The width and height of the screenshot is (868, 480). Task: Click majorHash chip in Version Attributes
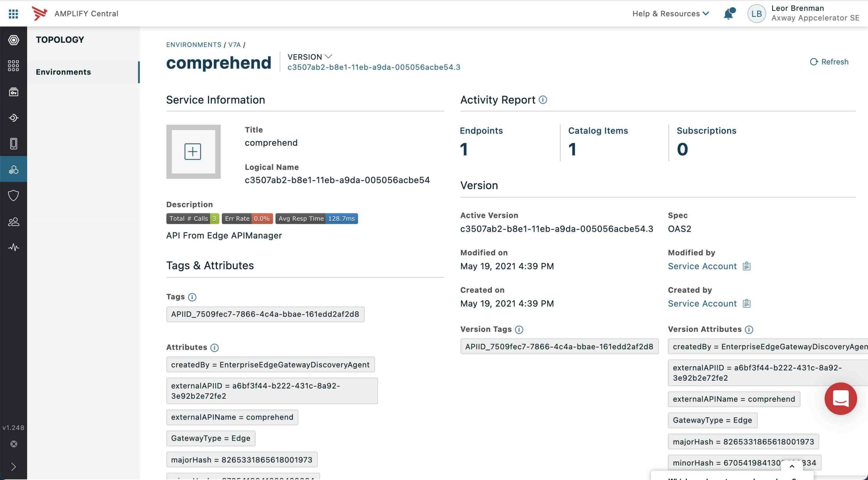click(743, 442)
